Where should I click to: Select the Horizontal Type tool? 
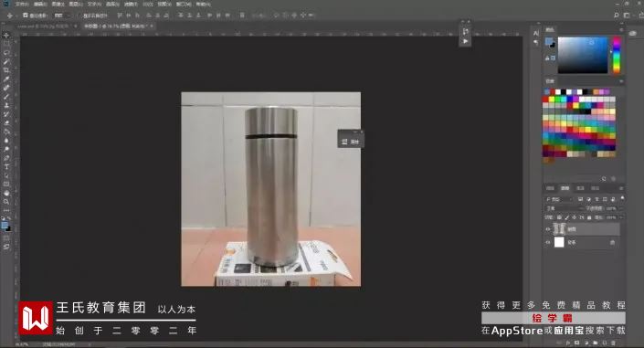click(6, 167)
